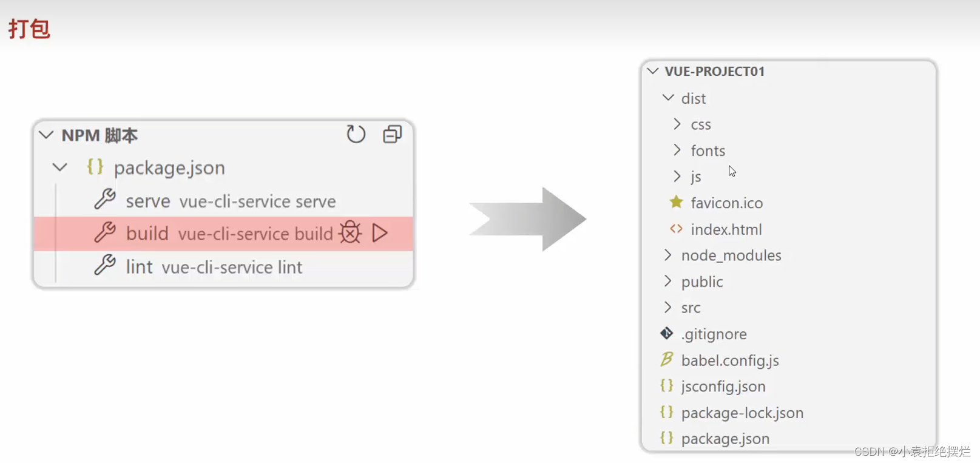980x463 pixels.
Task: Click the wrench icon beside lint
Action: click(105, 265)
